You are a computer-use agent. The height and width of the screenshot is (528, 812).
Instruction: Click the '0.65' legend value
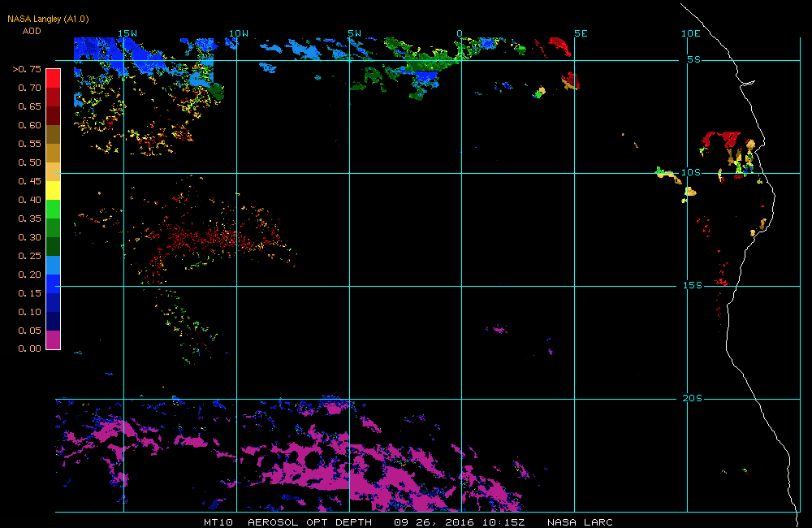29,106
